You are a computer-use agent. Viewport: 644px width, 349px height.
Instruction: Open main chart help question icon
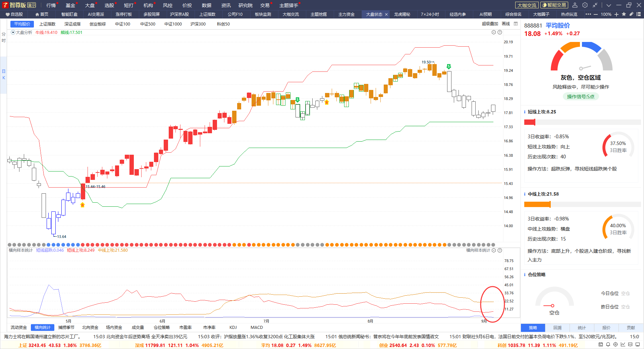click(500, 32)
